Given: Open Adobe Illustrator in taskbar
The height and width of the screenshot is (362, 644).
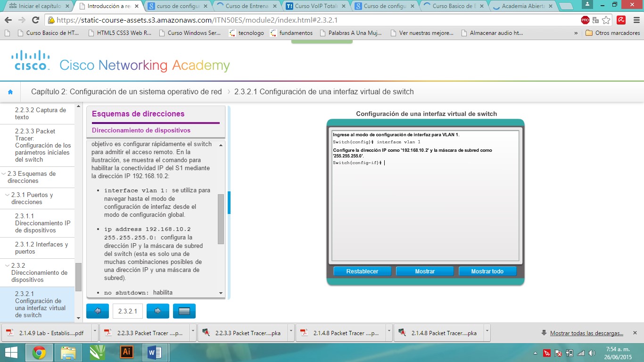Looking at the screenshot, I should [126, 352].
